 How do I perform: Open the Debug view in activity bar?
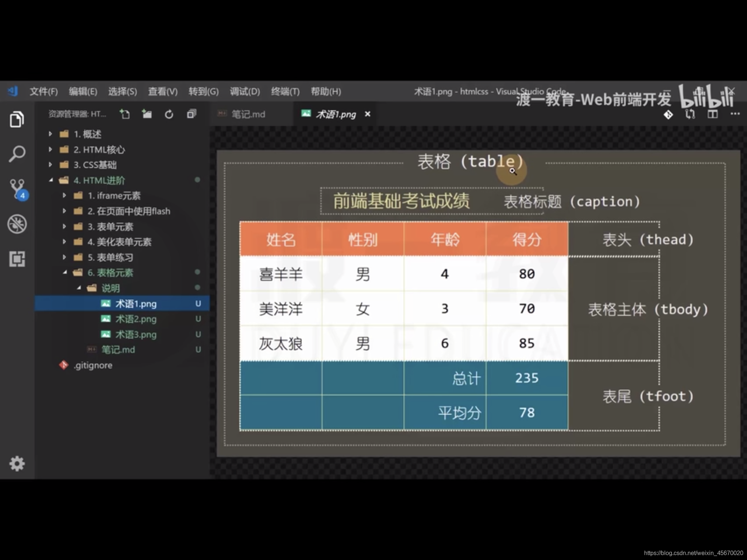(17, 224)
